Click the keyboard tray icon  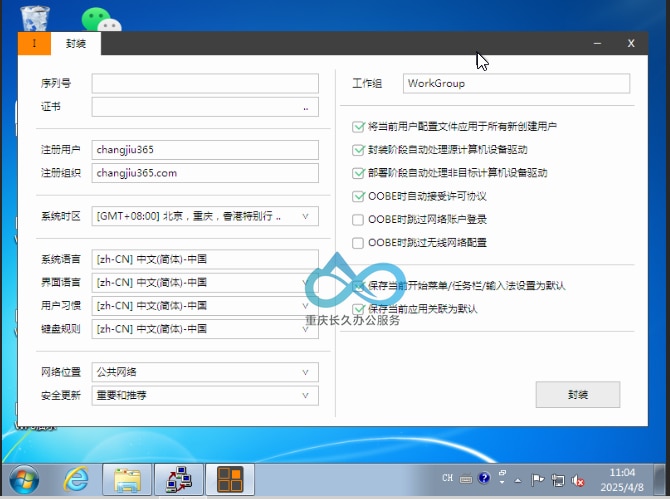466,479
